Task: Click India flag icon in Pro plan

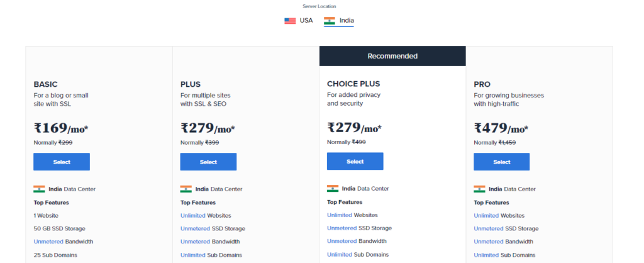Action: click(479, 189)
